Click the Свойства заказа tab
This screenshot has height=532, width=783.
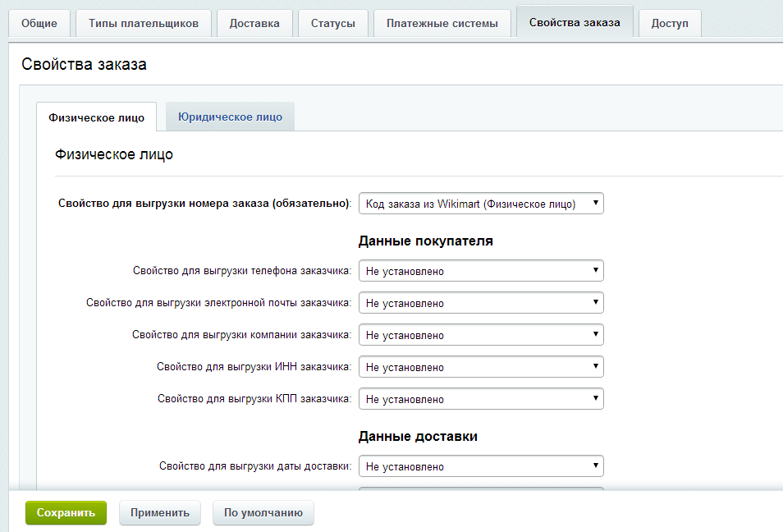tap(574, 22)
